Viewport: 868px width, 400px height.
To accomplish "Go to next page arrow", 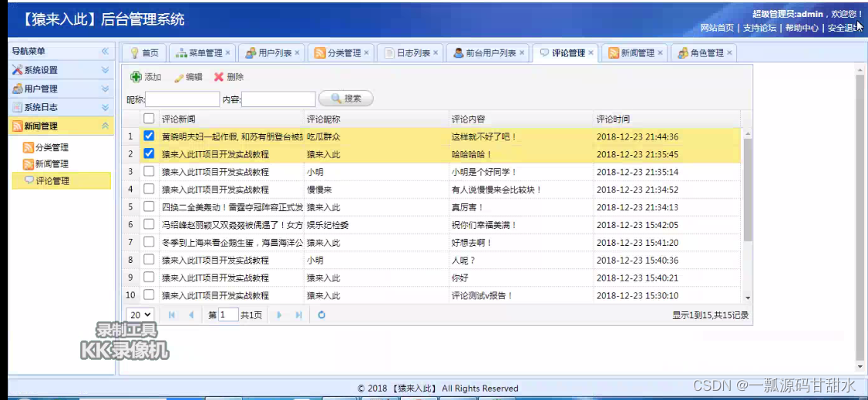I will coord(279,314).
